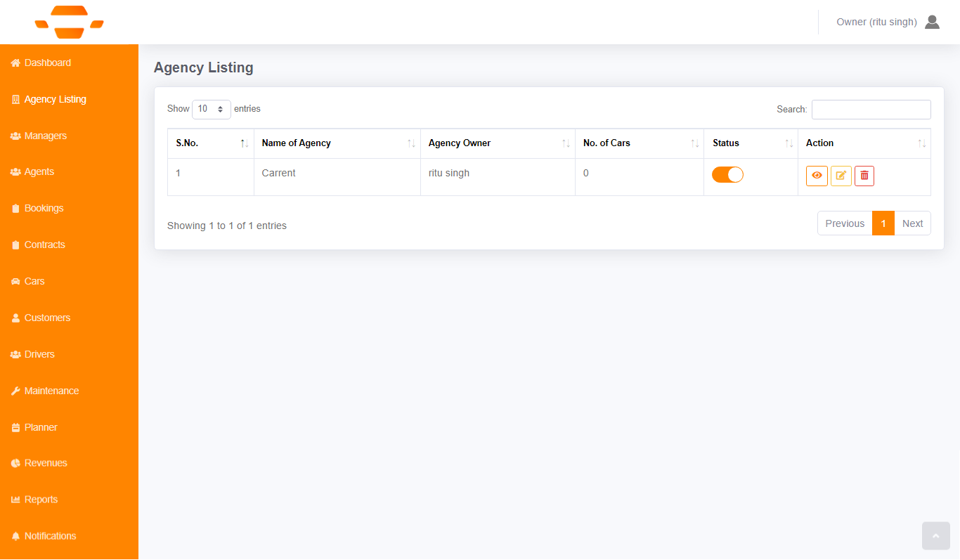Open the show entries dropdown
This screenshot has height=560, width=960.
pyautogui.click(x=212, y=109)
